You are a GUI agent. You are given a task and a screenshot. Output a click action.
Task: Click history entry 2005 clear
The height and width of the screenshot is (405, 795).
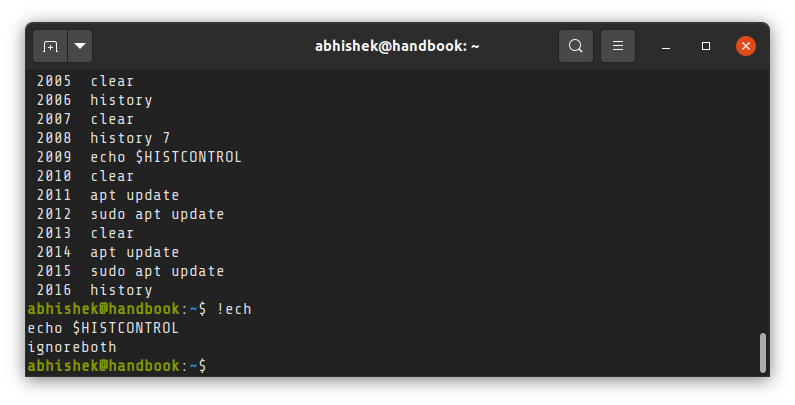85,81
